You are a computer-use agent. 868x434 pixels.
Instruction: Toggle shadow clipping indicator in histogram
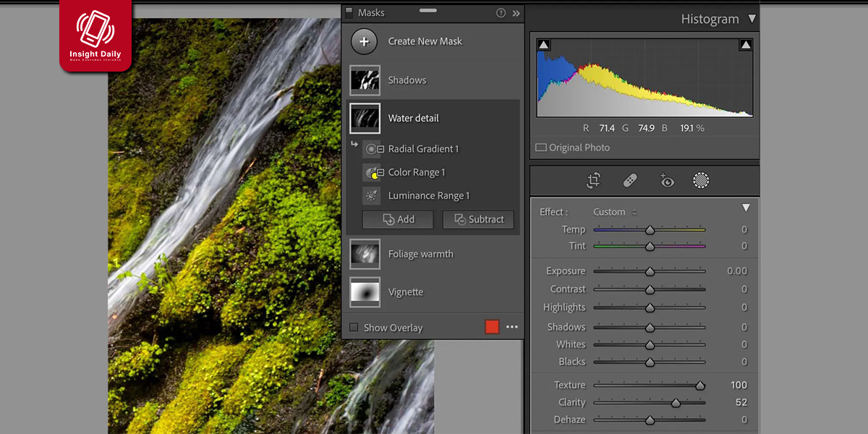(544, 45)
